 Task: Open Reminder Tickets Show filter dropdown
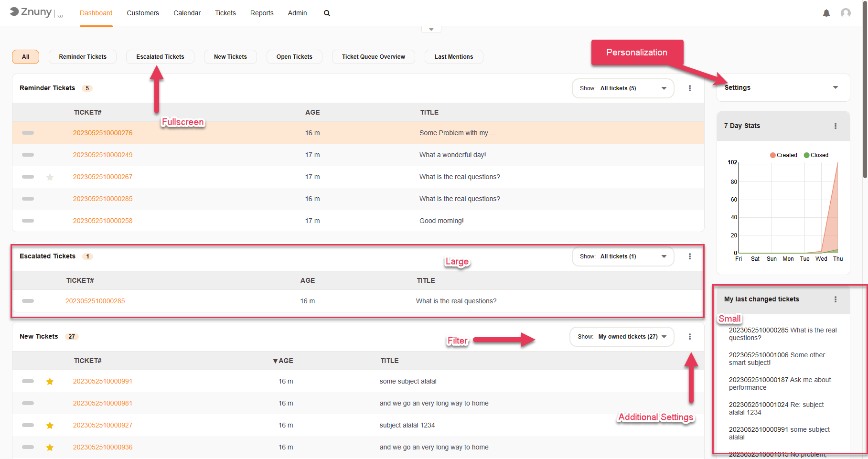point(622,88)
